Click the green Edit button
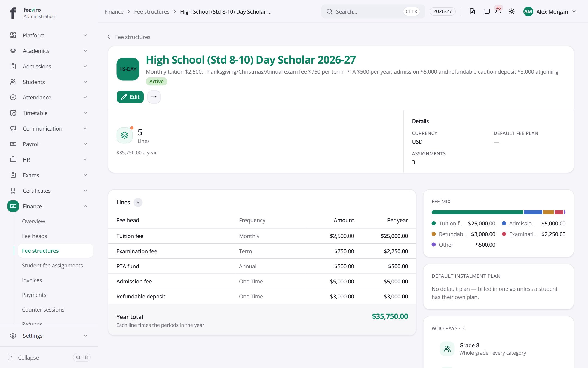This screenshot has width=588, height=368. tap(130, 97)
